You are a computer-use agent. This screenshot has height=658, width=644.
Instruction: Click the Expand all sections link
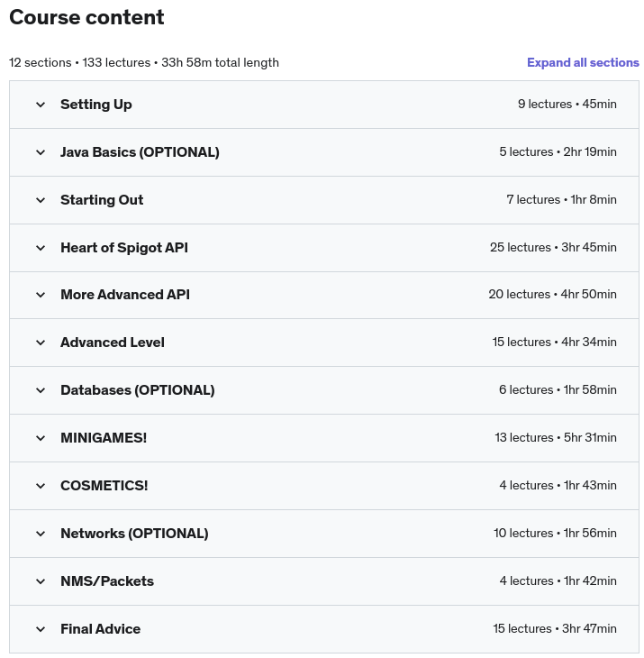(x=583, y=62)
